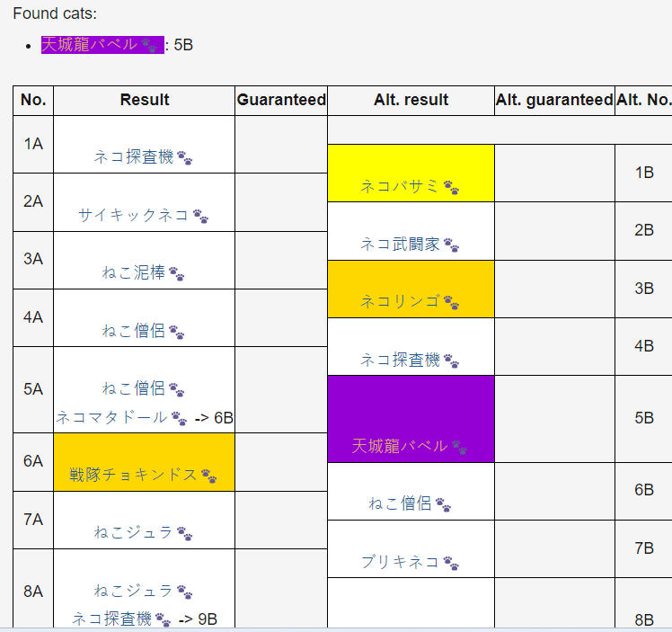Click the '2B' alt number cell
Viewport: 672px width, 632px height.
pos(644,231)
